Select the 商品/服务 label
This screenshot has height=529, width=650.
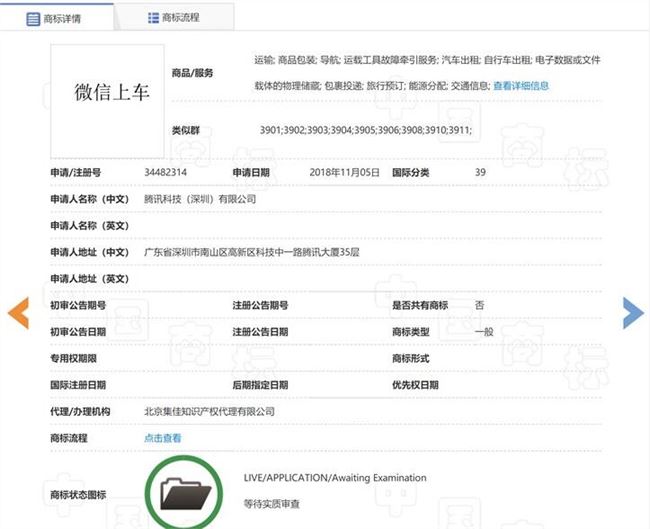pyautogui.click(x=192, y=73)
